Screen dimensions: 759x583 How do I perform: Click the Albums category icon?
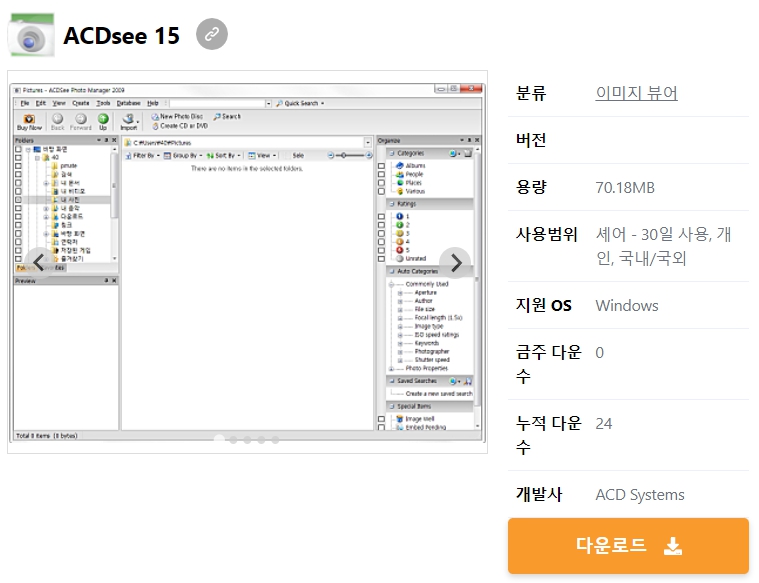tap(400, 166)
